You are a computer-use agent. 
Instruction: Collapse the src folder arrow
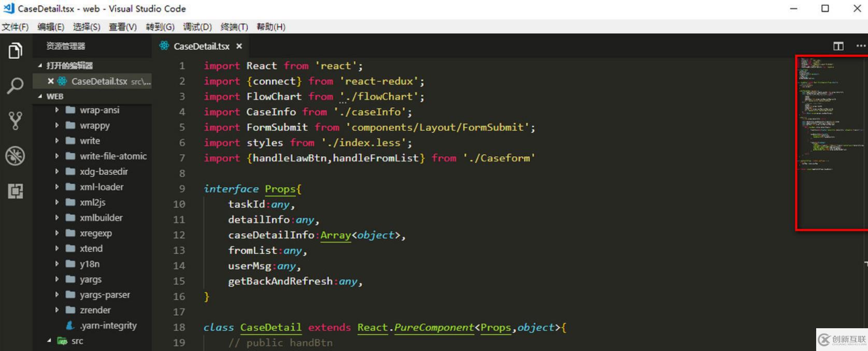coord(49,341)
